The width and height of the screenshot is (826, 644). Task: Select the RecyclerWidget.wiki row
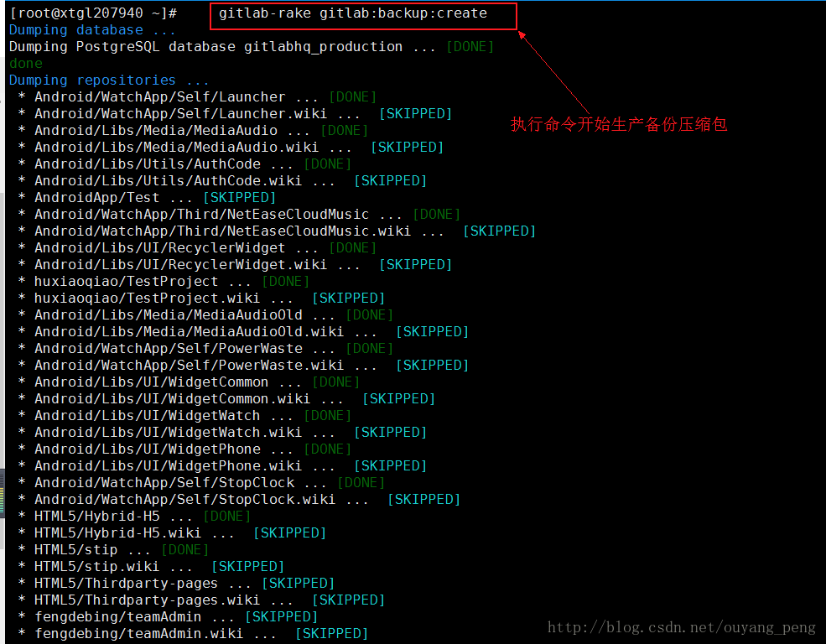[x=235, y=265]
